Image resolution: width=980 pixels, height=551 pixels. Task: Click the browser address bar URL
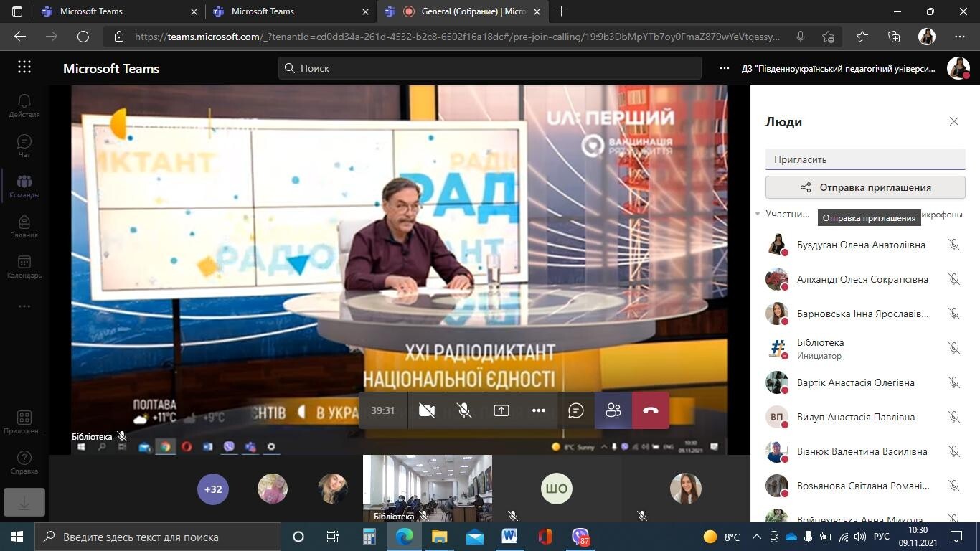[457, 37]
